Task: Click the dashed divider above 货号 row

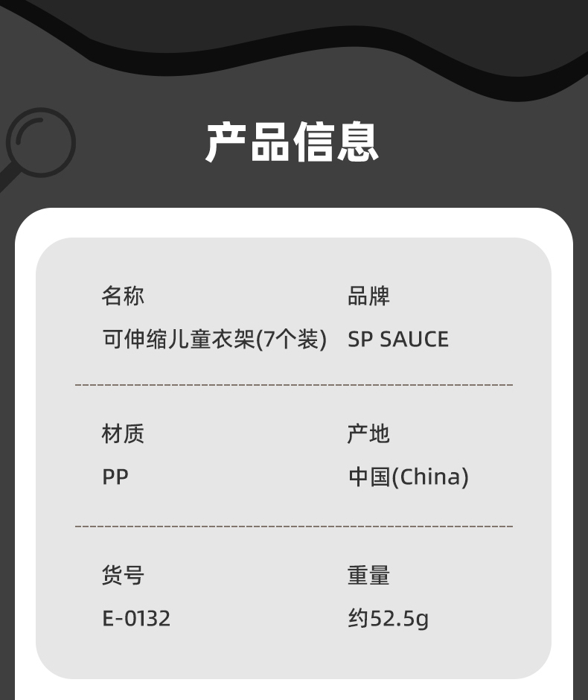Action: pyautogui.click(x=294, y=526)
